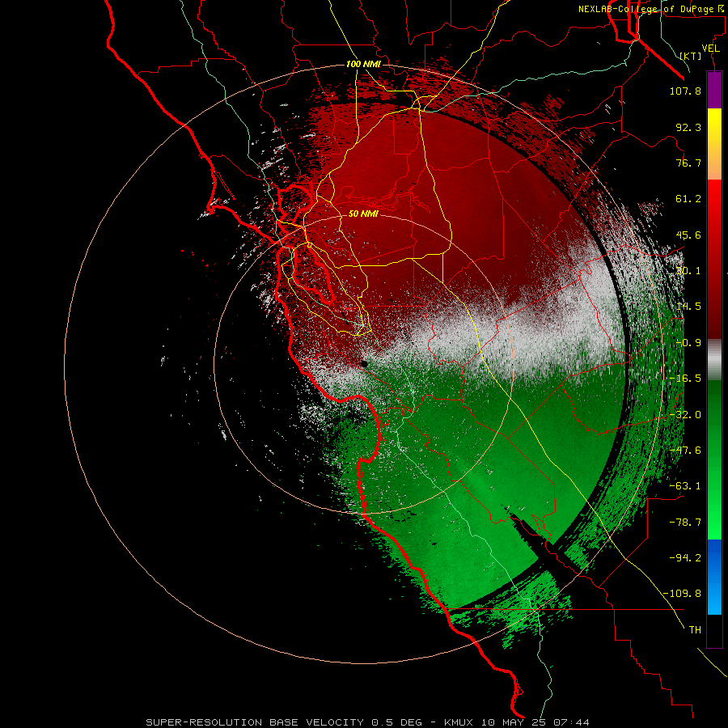Click the black radar site dot at center
Viewport: 728px width, 728px height.
[x=364, y=364]
